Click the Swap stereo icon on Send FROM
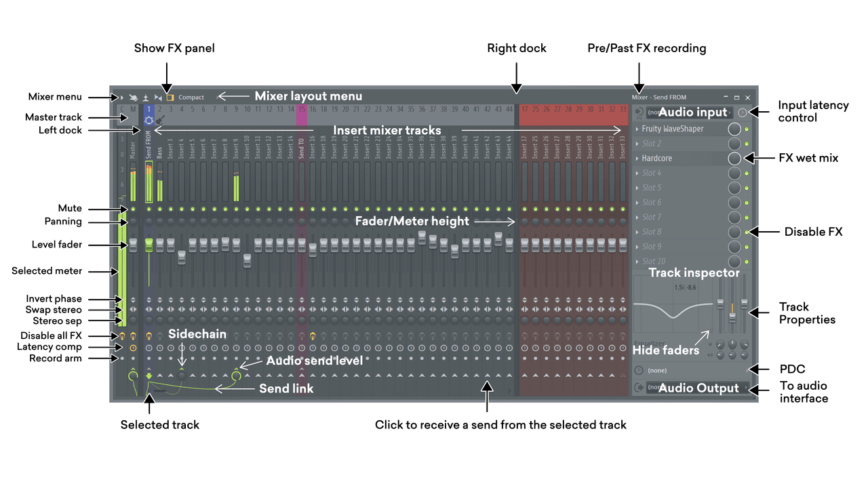 (149, 310)
